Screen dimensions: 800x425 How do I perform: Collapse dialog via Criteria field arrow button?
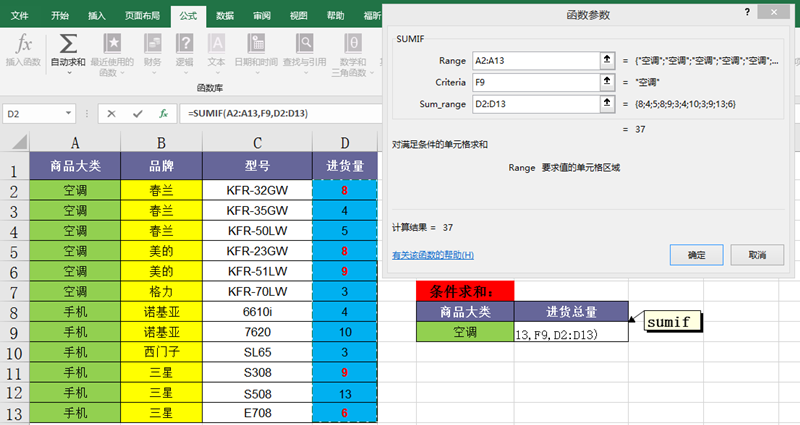(607, 82)
